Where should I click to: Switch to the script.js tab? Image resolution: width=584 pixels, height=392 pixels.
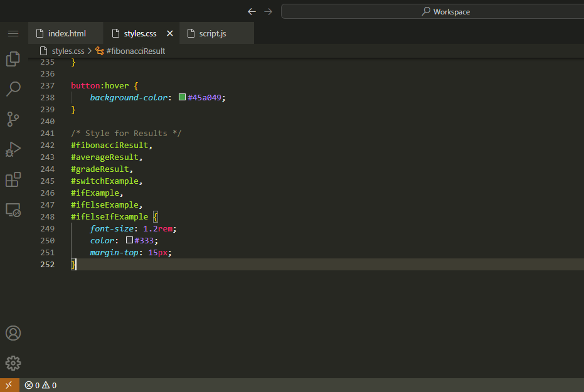[x=212, y=33]
